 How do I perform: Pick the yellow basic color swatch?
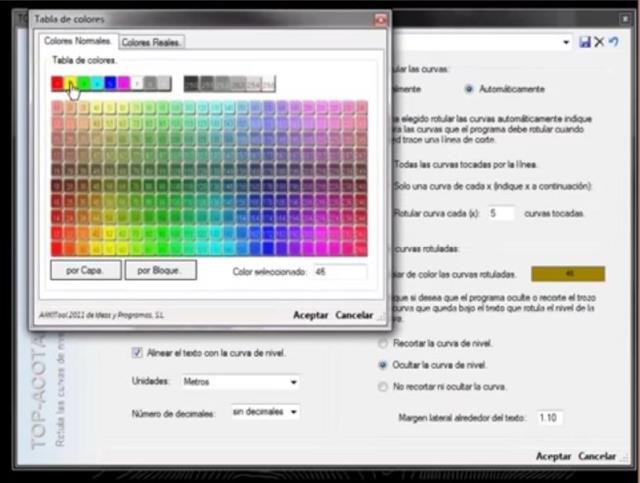71,83
